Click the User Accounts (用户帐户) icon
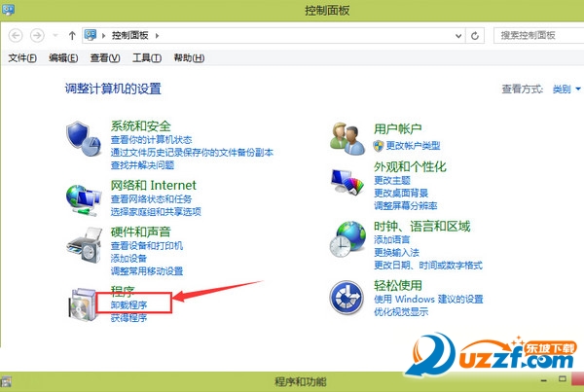This screenshot has height=392, width=584. coord(348,138)
